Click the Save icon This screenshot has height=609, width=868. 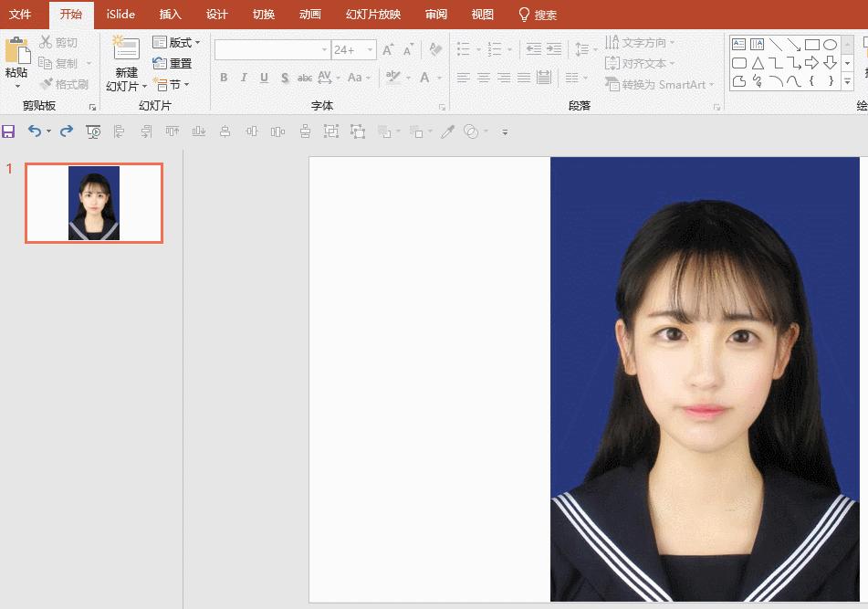(8, 131)
